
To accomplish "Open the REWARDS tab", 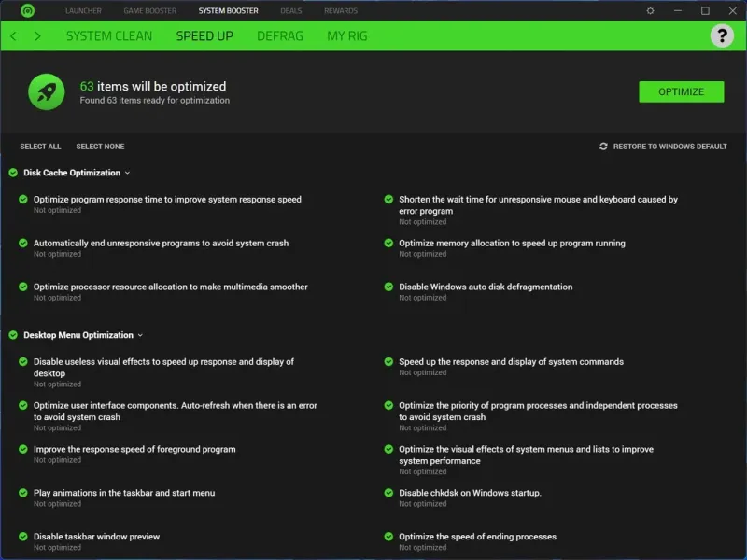I will pos(341,10).
